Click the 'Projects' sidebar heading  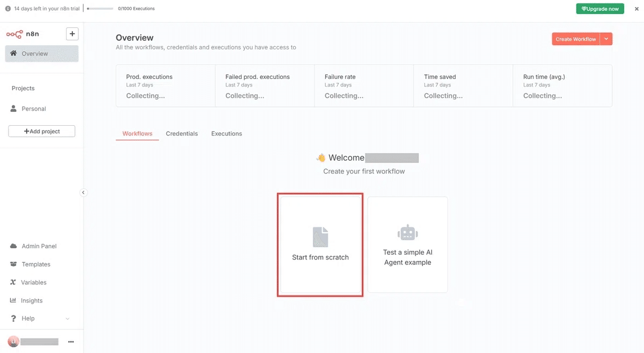23,88
